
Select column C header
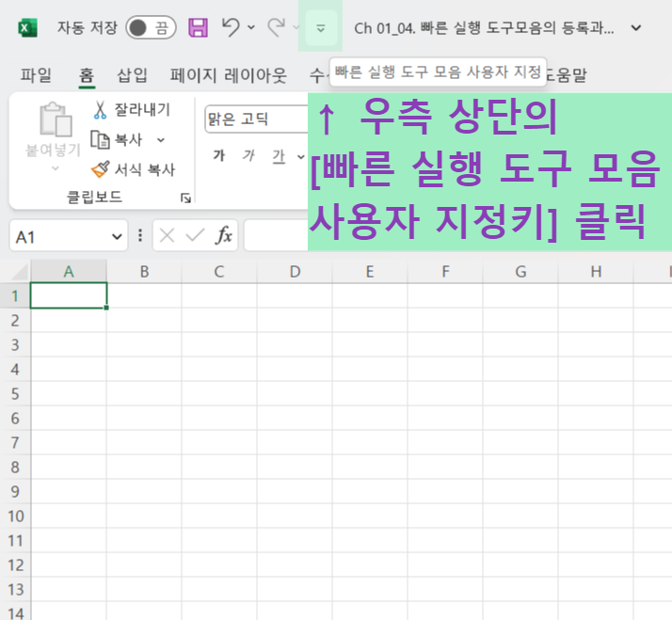tap(219, 272)
